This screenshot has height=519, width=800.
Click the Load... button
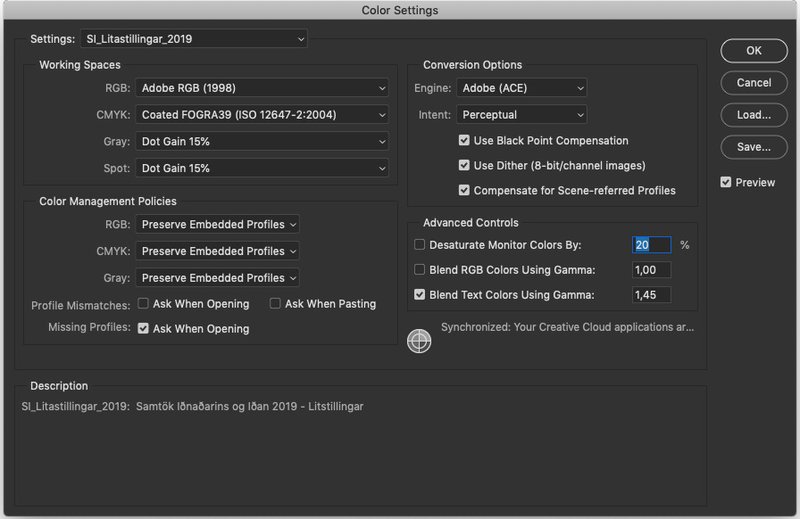click(754, 115)
